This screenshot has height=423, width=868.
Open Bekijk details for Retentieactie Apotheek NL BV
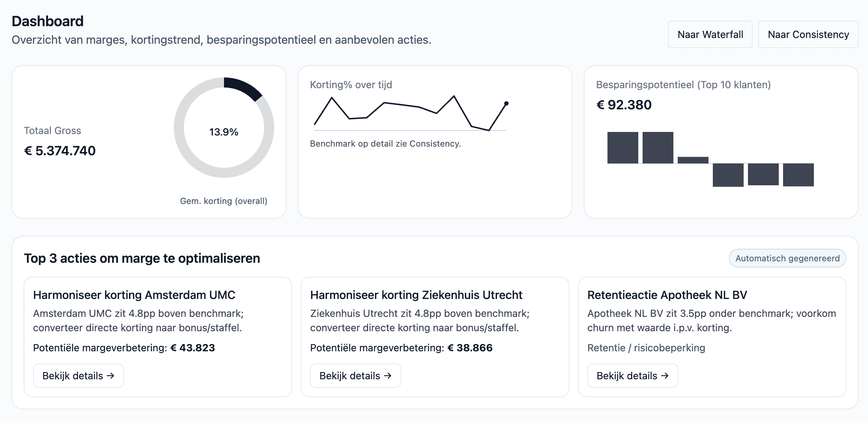point(632,375)
